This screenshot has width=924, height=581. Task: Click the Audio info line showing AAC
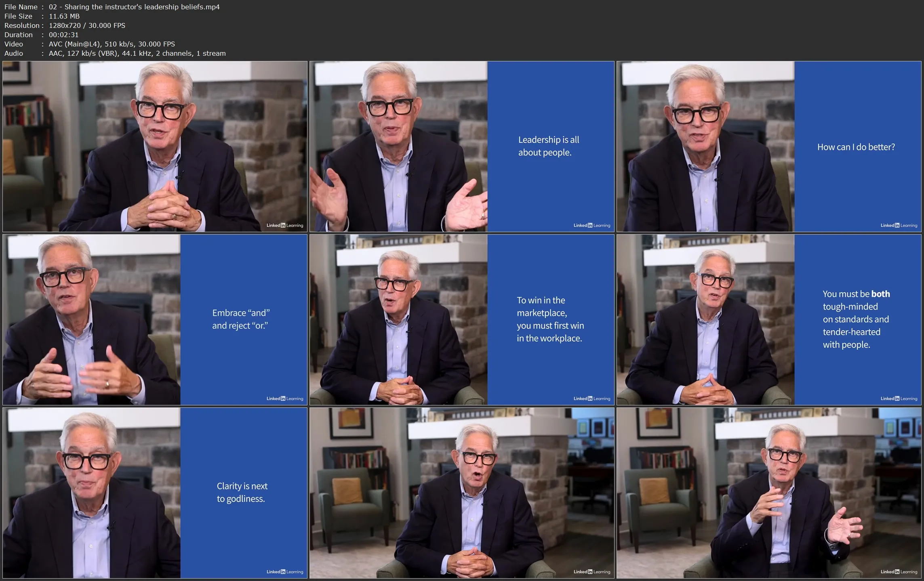[x=137, y=53]
